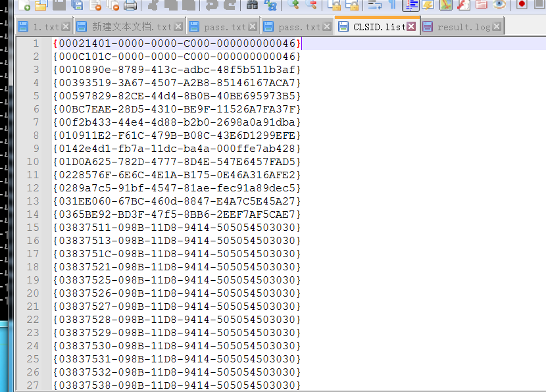Open Find with the binoculars icon
This screenshot has width=546, height=392.
click(x=252, y=5)
